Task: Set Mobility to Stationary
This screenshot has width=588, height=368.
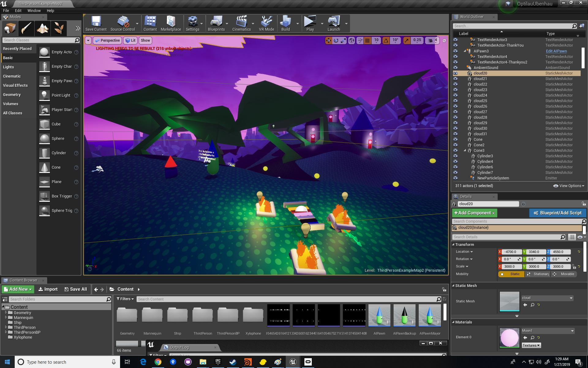Action: (x=538, y=274)
